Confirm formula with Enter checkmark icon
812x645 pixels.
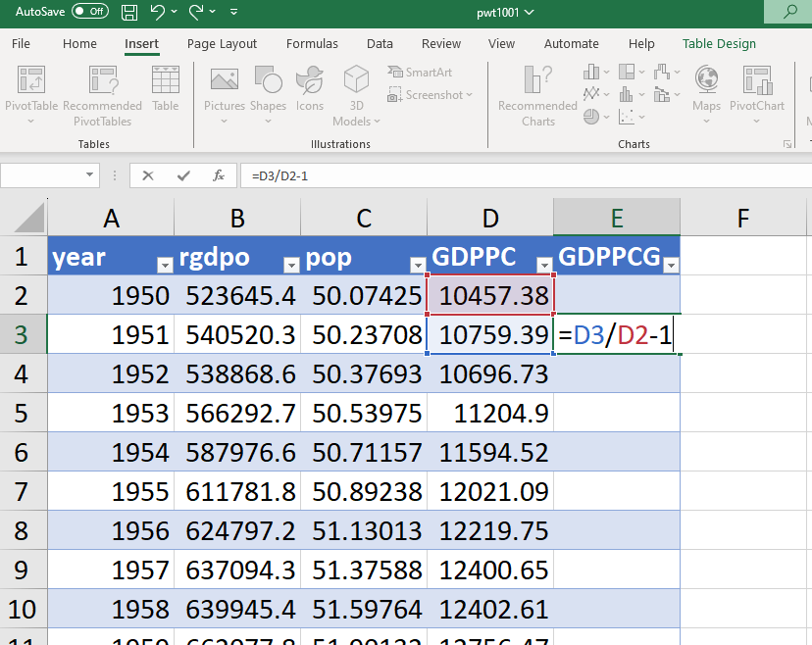coord(183,175)
